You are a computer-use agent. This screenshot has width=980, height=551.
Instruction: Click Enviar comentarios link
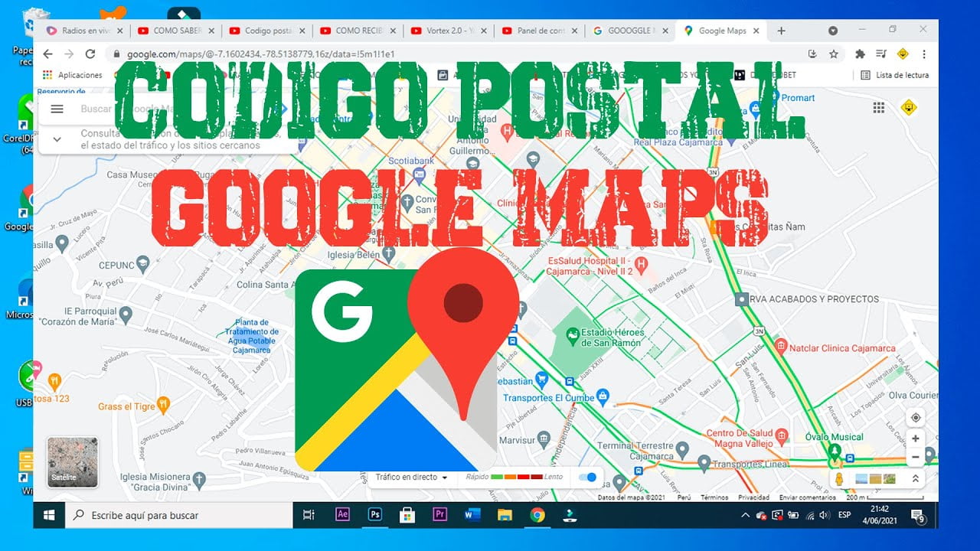(x=808, y=497)
